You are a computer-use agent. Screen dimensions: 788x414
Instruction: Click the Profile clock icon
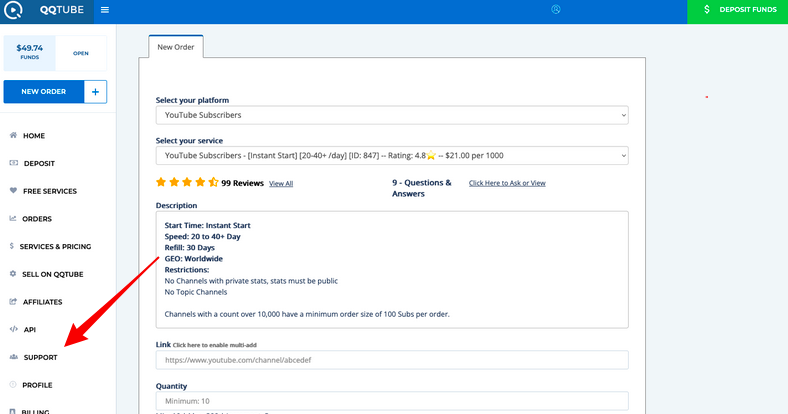pyautogui.click(x=13, y=384)
